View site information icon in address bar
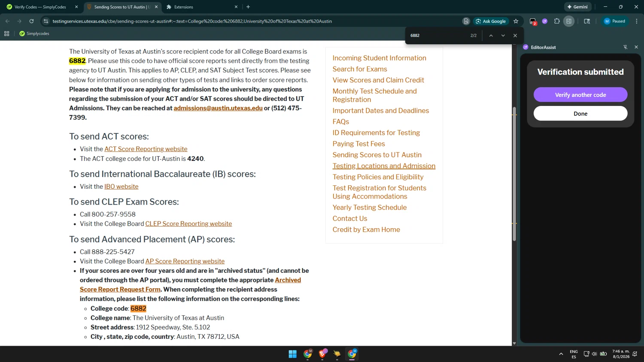This screenshot has width=644, height=362. click(x=46, y=21)
